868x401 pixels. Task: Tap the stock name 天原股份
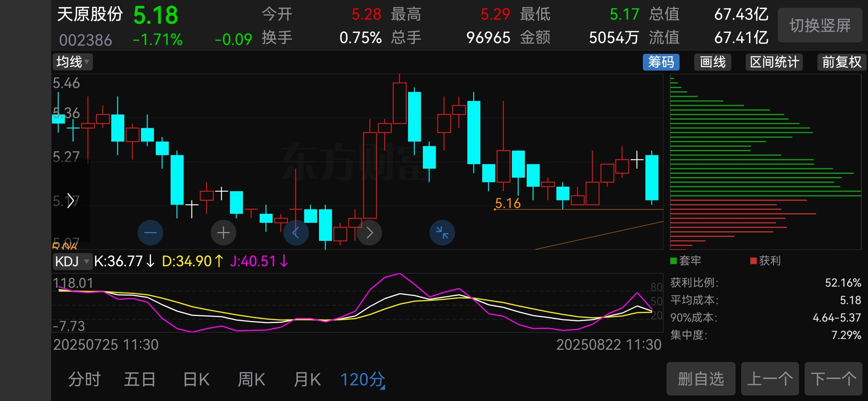point(90,14)
